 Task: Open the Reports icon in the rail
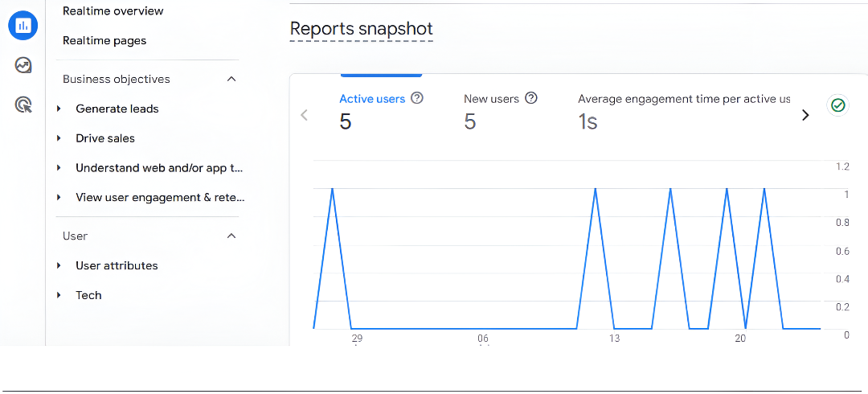tap(23, 26)
